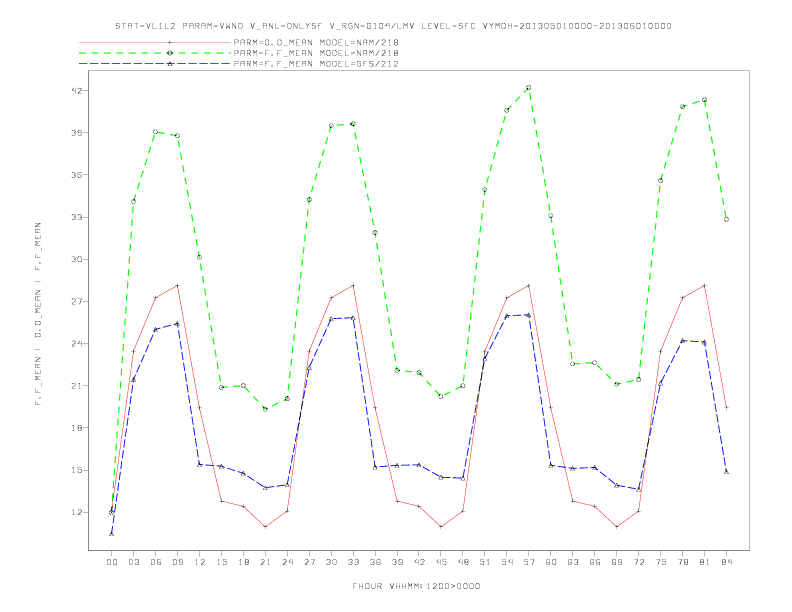
Task: Click x-axis forecast hour label 27
Action: 309,562
